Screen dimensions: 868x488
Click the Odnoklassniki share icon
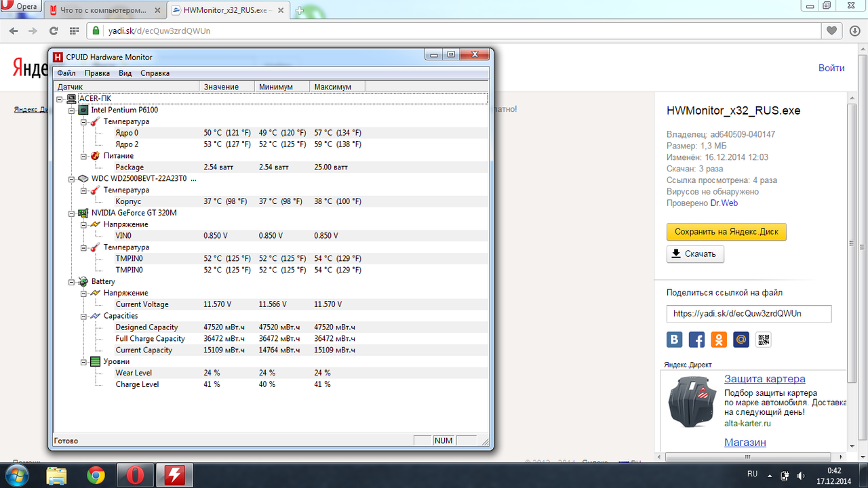pyautogui.click(x=719, y=340)
